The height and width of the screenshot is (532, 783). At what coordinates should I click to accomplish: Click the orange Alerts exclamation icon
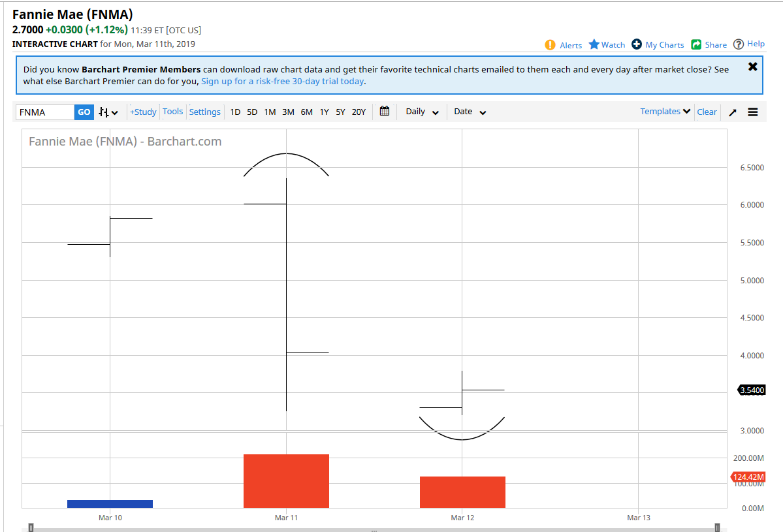click(x=550, y=45)
